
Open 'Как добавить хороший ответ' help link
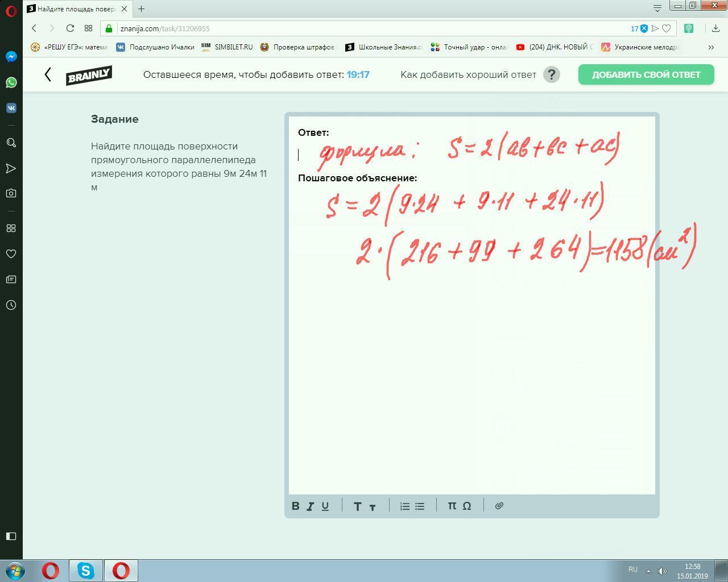468,74
